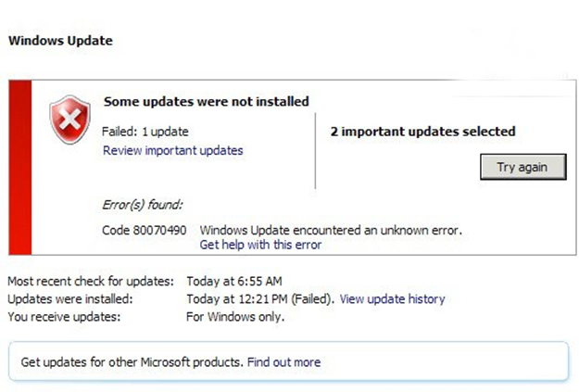Click the 'Some updates were not installed' heading
Viewport: 579px width, 392px height.
pyautogui.click(x=206, y=101)
